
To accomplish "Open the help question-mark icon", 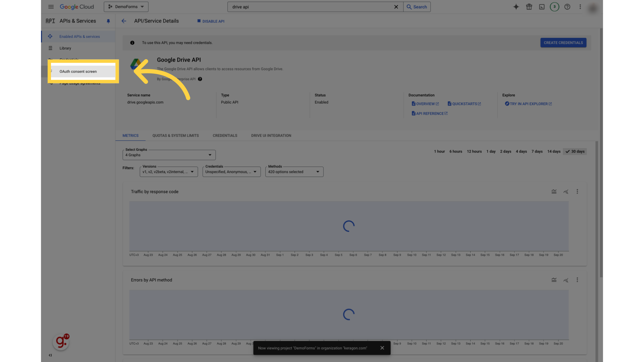I will coord(567,7).
